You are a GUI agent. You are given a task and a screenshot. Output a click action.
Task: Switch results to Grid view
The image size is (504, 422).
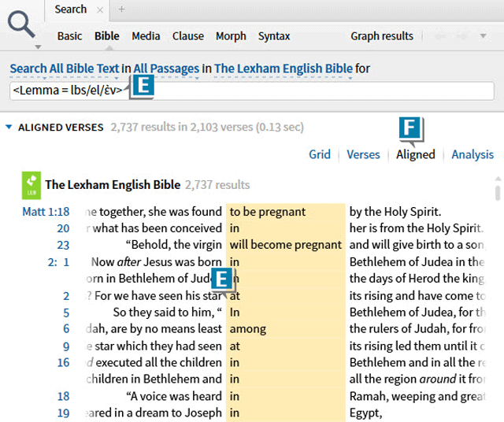coord(320,154)
